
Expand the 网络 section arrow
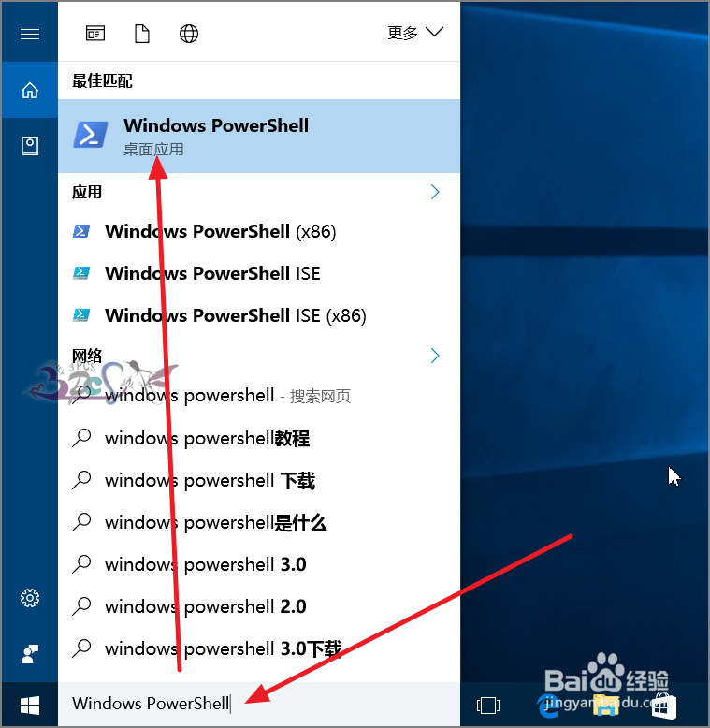pos(435,356)
